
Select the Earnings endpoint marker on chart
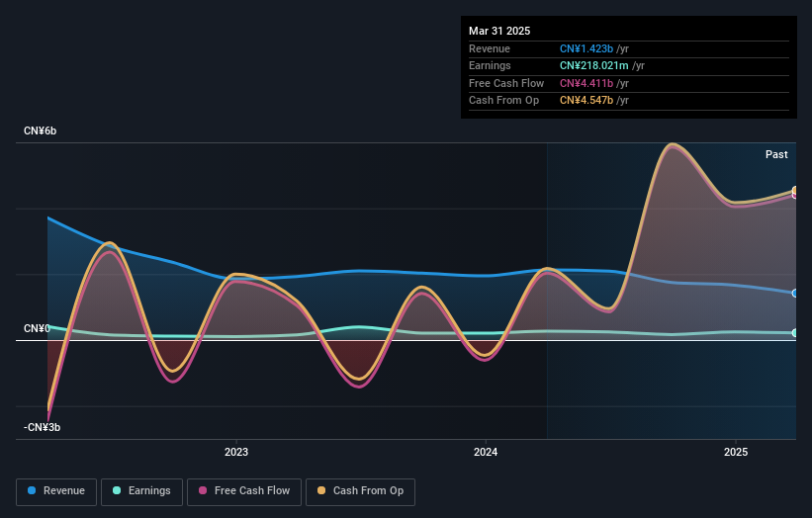(x=795, y=333)
